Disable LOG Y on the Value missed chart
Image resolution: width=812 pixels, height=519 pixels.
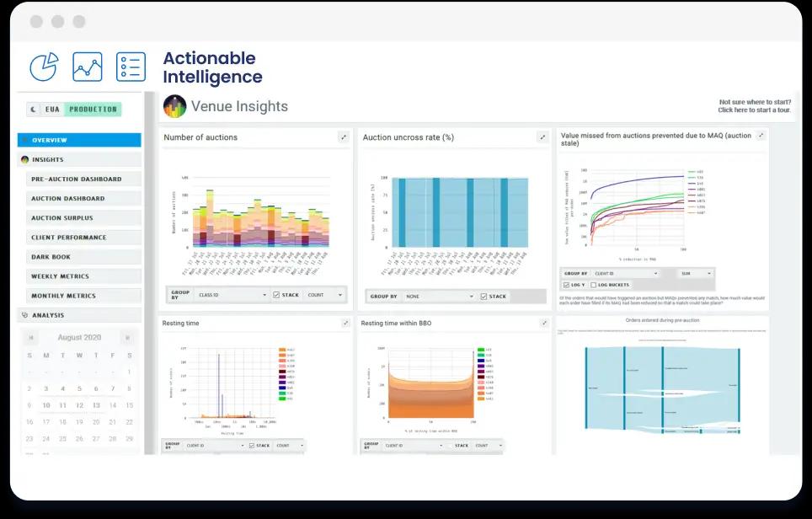click(x=564, y=286)
